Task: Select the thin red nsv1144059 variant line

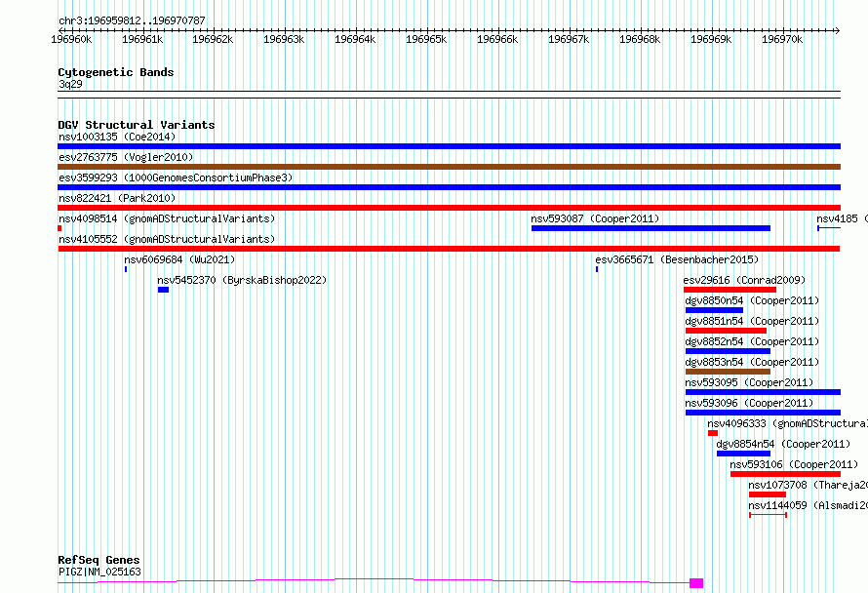Action: point(768,515)
